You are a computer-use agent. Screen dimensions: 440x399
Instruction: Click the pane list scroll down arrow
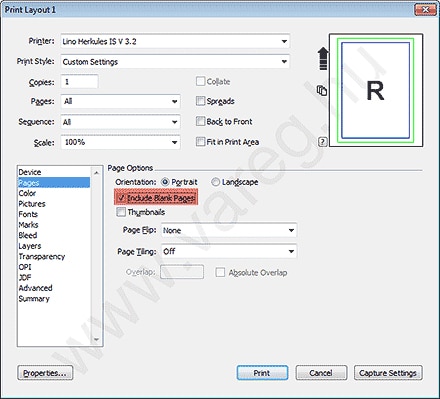click(x=96, y=340)
